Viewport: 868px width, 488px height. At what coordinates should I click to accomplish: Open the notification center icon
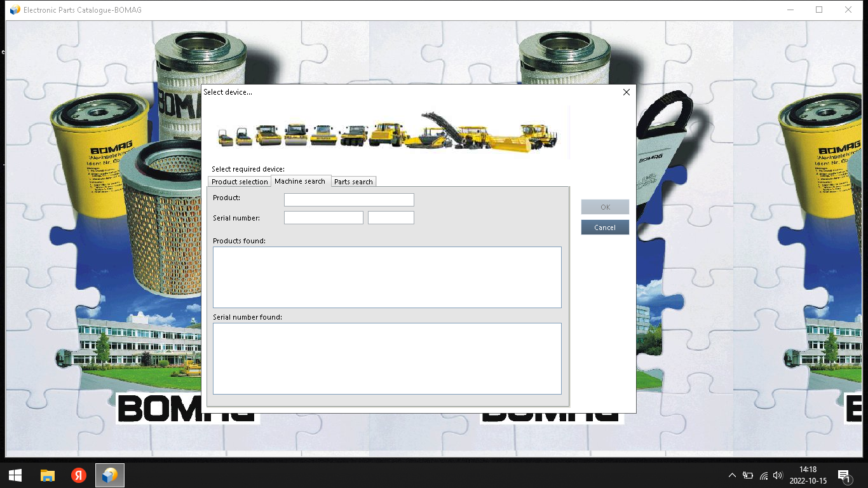point(844,475)
